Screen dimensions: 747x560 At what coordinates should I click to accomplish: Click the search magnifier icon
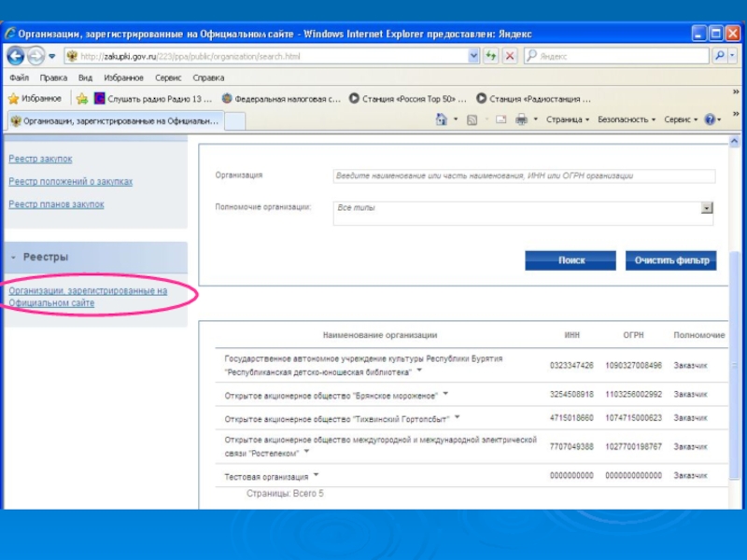pos(719,56)
